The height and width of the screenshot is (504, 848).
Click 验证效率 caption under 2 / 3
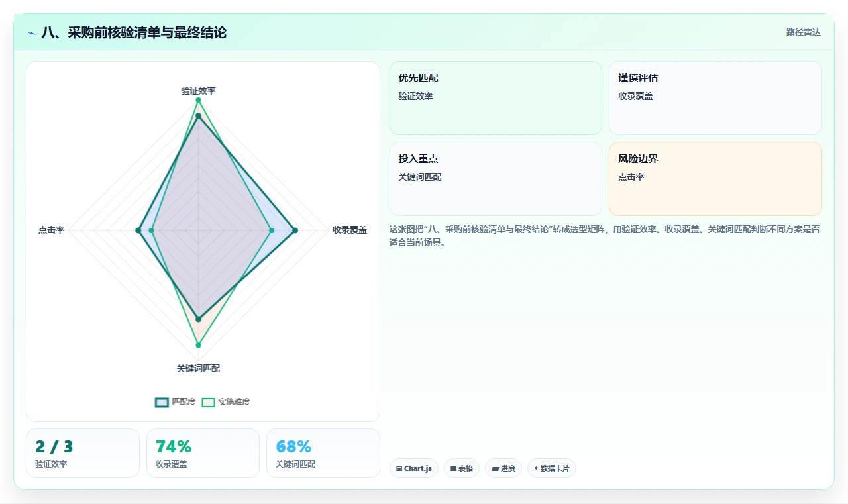(x=51, y=464)
